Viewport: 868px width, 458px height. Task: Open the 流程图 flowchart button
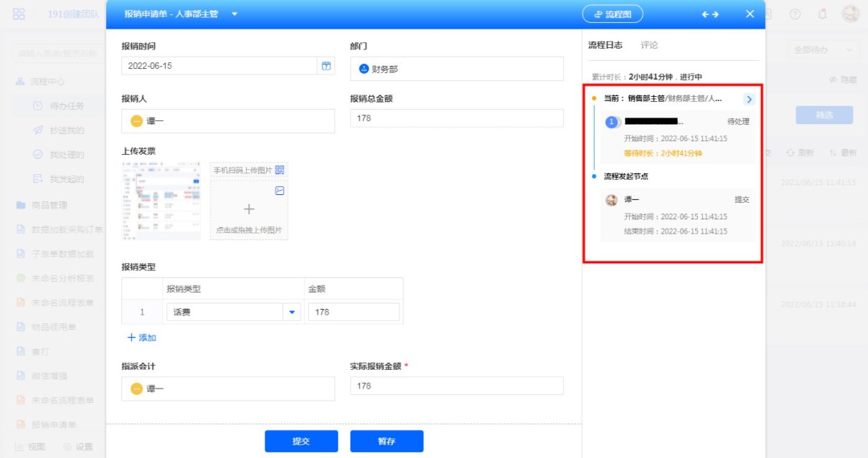point(613,14)
